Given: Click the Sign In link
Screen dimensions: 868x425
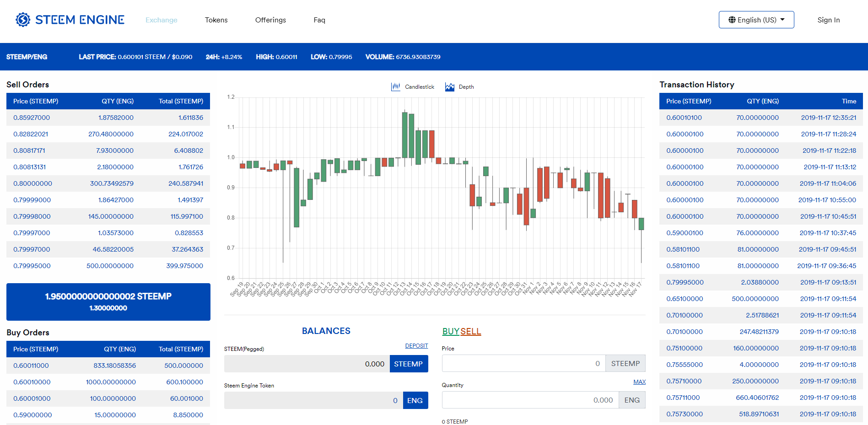Looking at the screenshot, I should point(829,20).
